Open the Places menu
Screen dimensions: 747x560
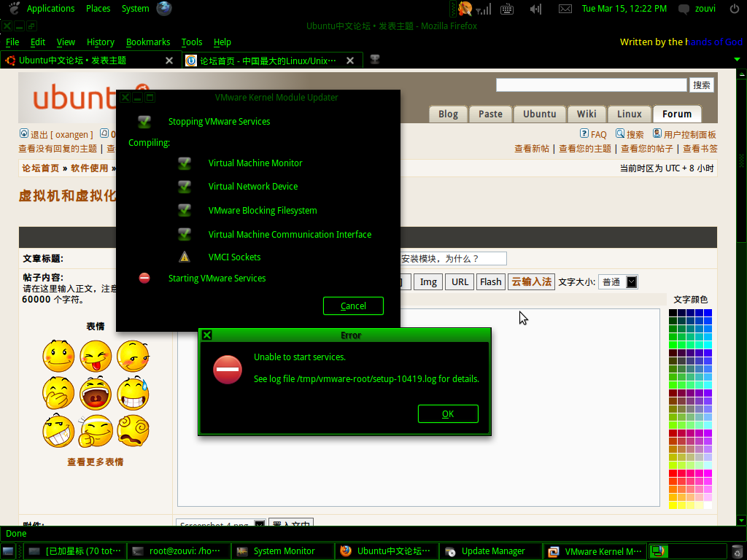point(98,9)
